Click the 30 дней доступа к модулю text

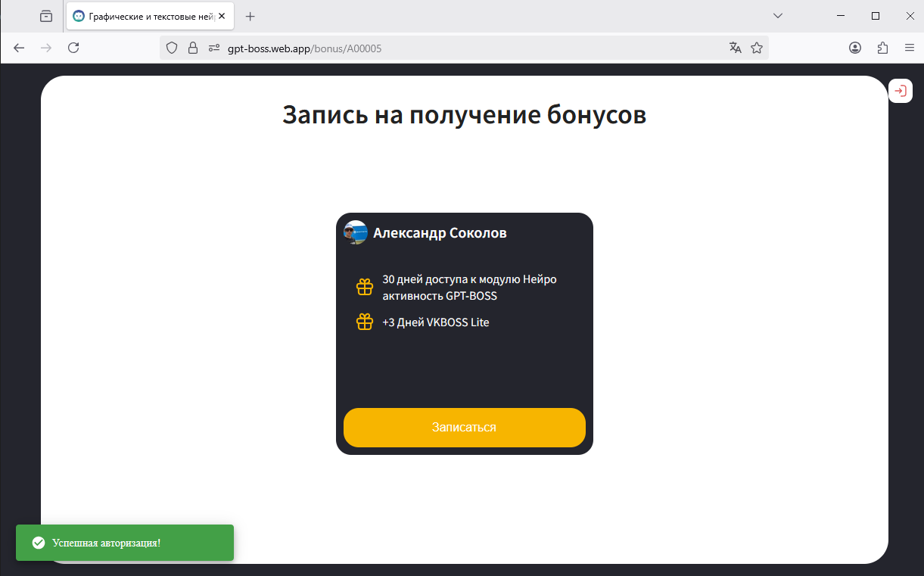[469, 287]
